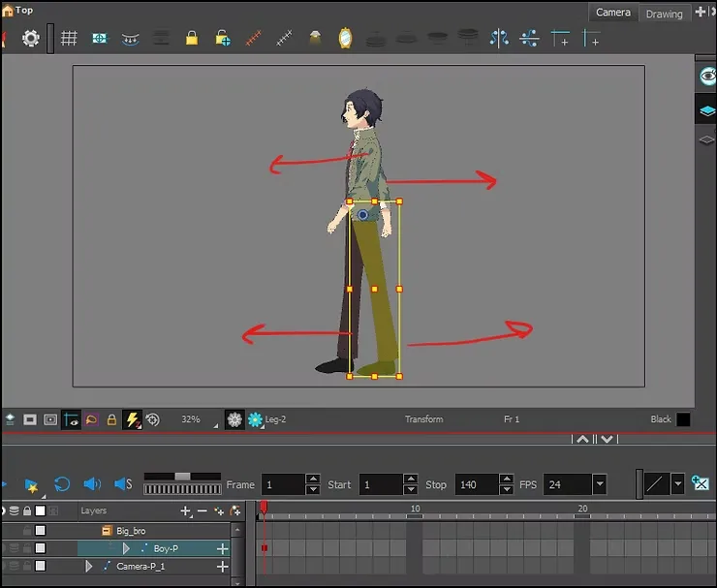Toggle the sound speaker icon
Image resolution: width=717 pixels, height=588 pixels.
coord(92,483)
